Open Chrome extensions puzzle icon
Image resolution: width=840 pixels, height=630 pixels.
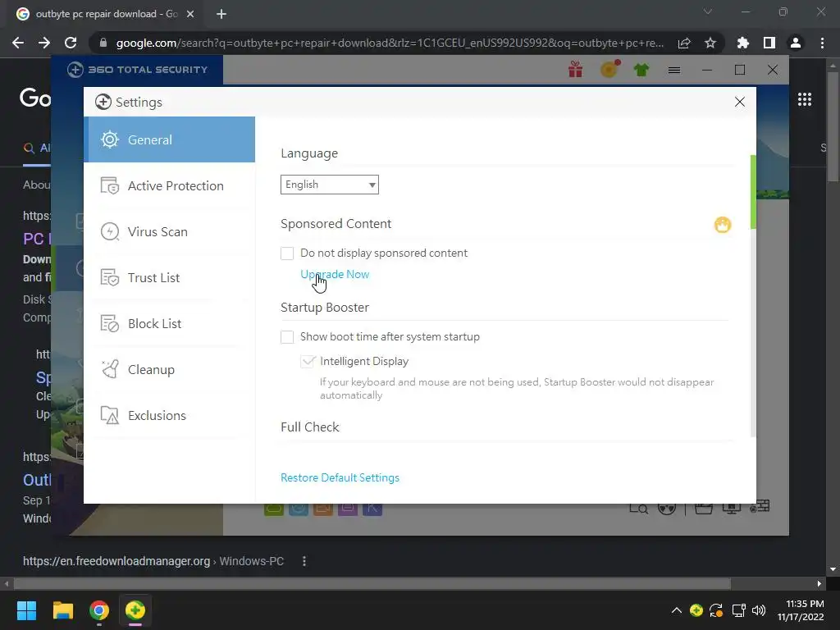click(x=743, y=43)
